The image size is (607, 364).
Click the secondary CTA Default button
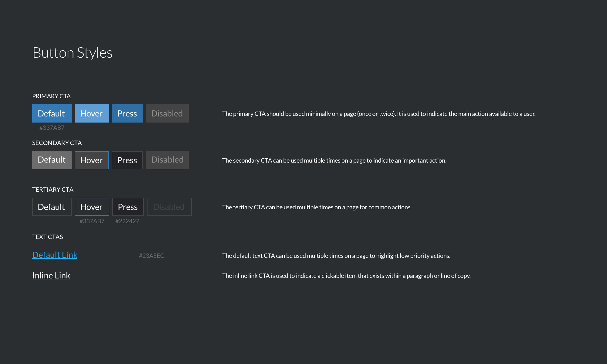click(x=52, y=160)
